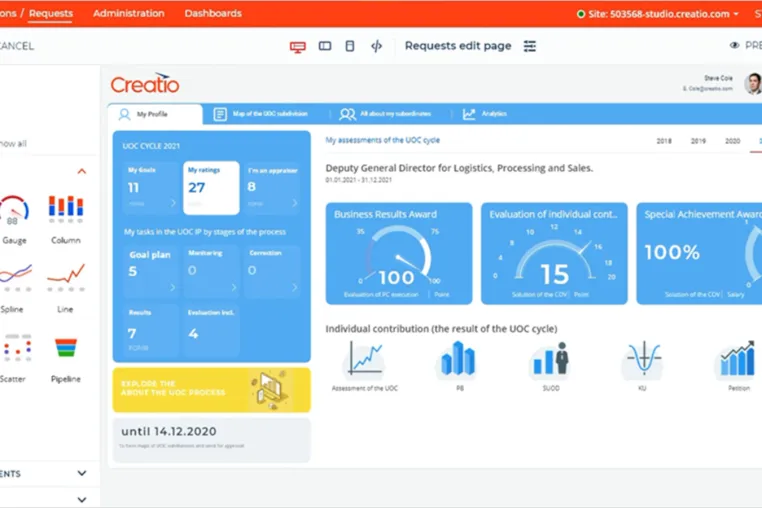The image size is (762, 508).
Task: Open the Monitoring tile
Action: tap(211, 271)
